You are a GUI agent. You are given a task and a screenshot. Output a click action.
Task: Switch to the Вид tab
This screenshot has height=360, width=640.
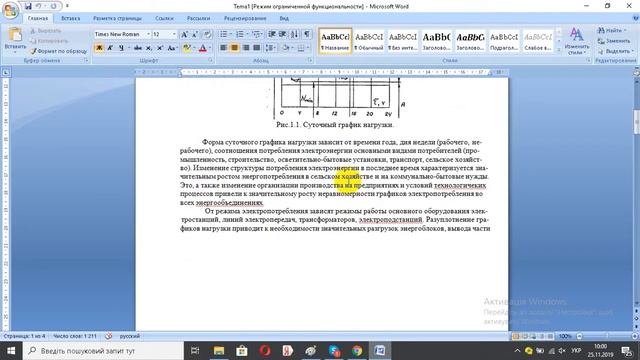[284, 18]
